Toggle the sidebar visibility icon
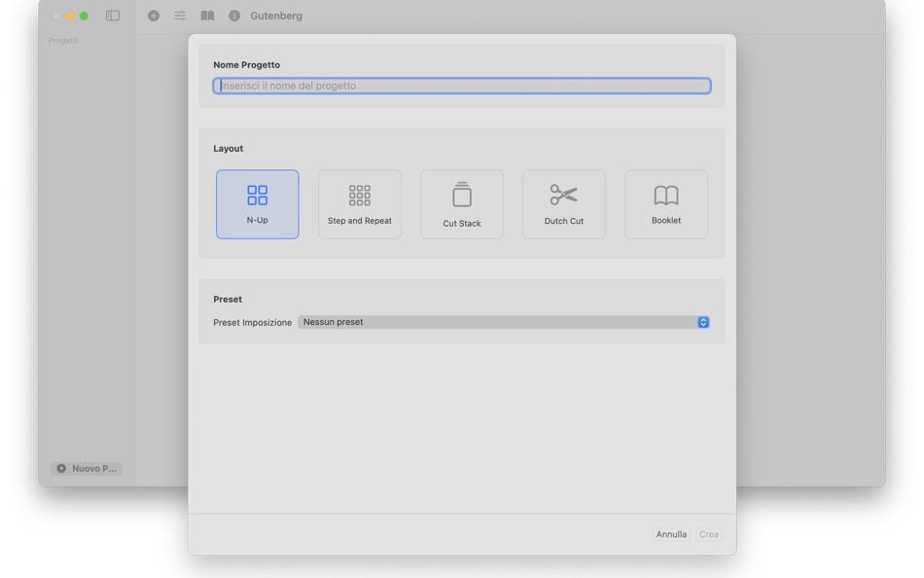Screen dimensions: 924x578 pos(112,16)
